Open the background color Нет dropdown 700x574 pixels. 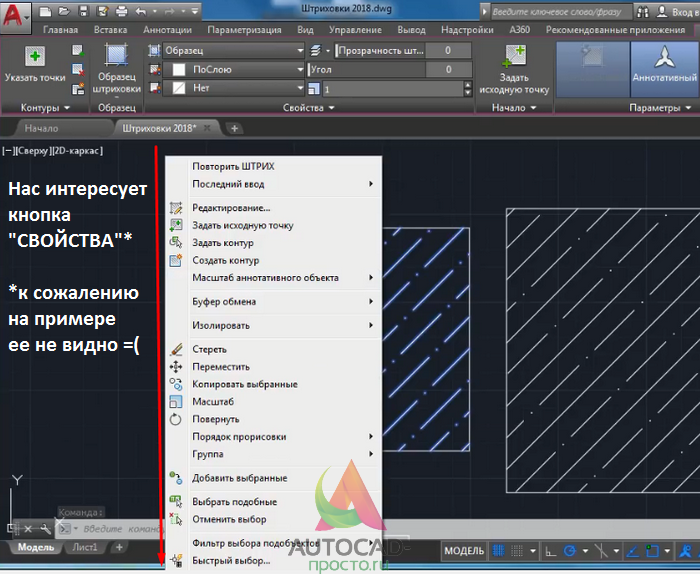click(x=233, y=88)
